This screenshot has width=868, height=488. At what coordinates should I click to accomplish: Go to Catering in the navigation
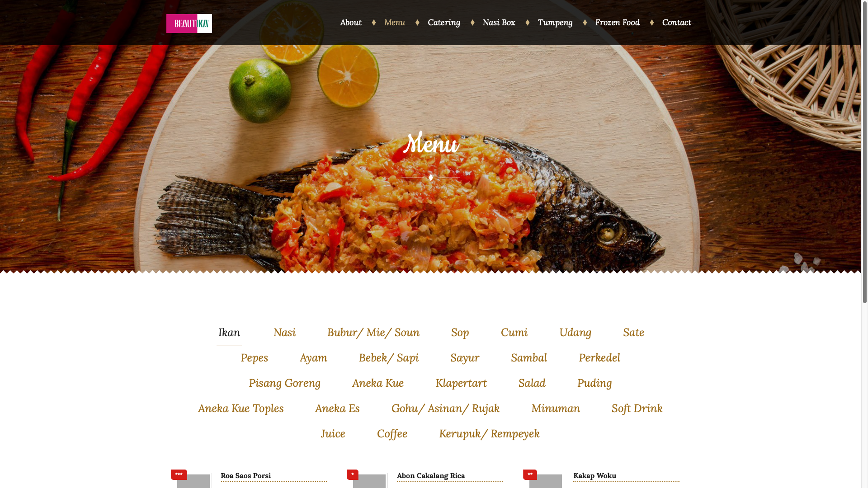coord(444,23)
